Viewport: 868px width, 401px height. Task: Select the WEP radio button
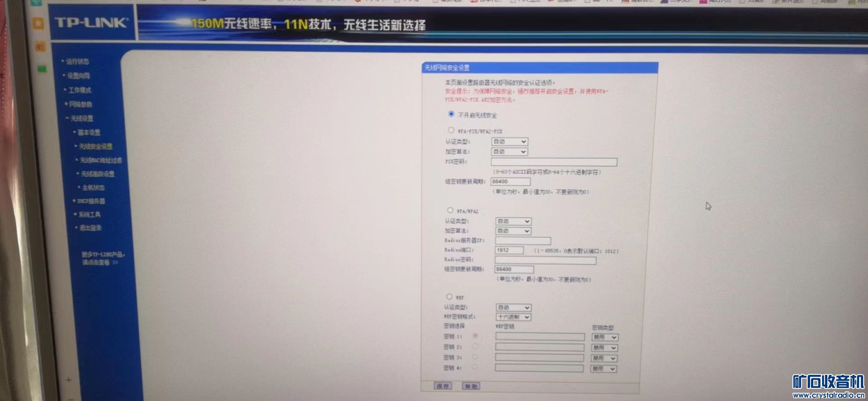449,297
